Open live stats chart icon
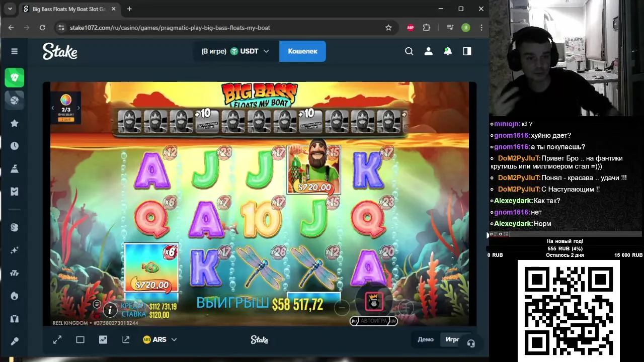This screenshot has height=362, width=644. [x=103, y=340]
